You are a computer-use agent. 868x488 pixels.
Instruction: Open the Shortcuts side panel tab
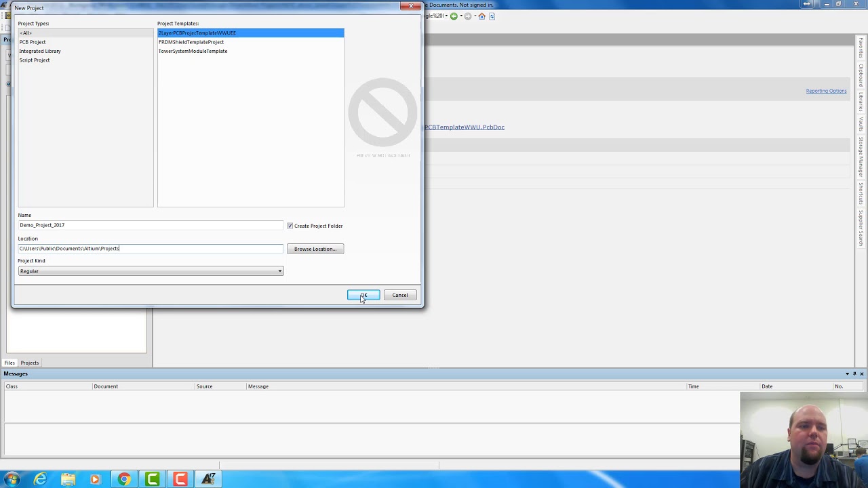click(x=861, y=194)
